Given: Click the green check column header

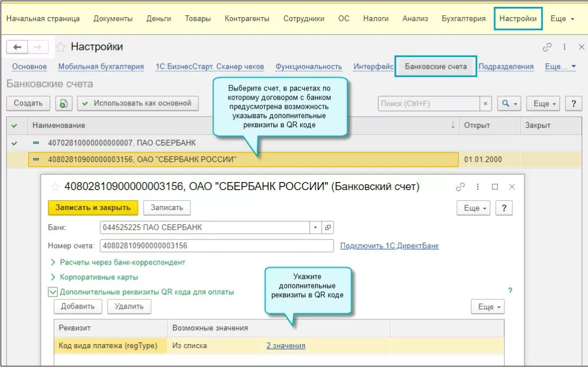Looking at the screenshot, I should 14,125.
